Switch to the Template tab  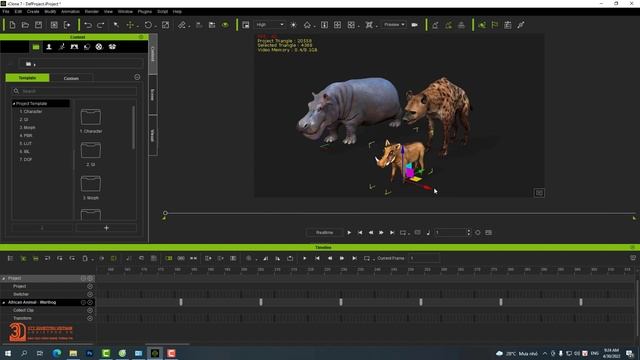[27, 78]
